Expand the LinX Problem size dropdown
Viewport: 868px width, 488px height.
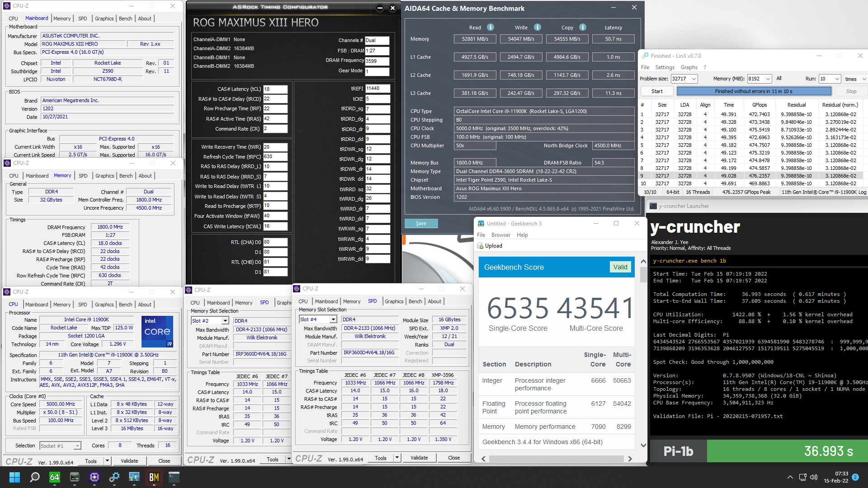tap(694, 79)
